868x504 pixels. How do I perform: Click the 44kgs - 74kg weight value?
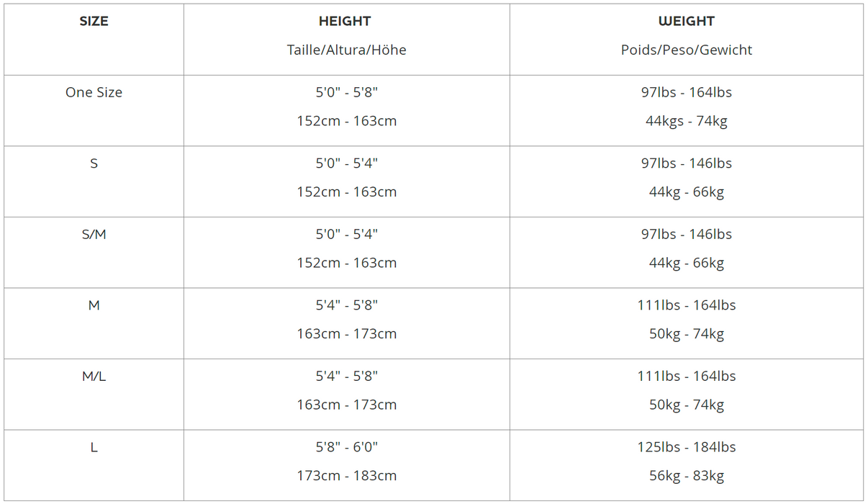686,121
